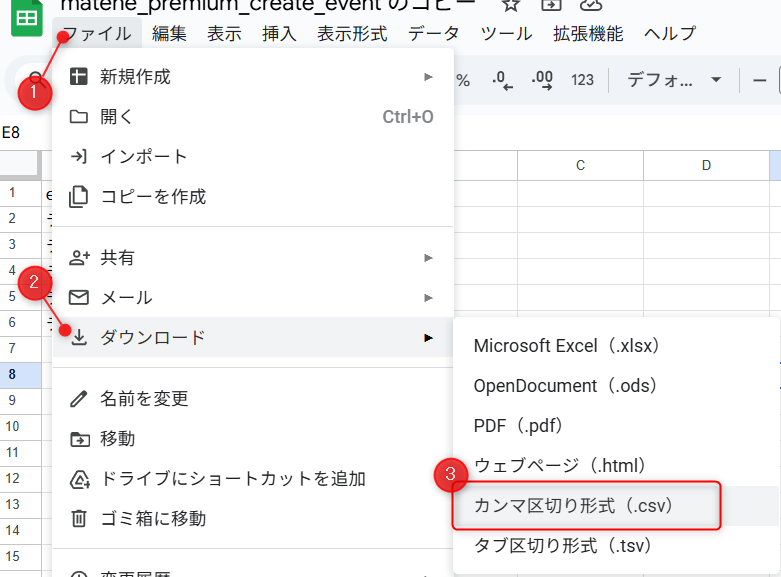Viewport: 781px width, 577px height.
Task: Open the 123 number format menu
Action: (582, 80)
